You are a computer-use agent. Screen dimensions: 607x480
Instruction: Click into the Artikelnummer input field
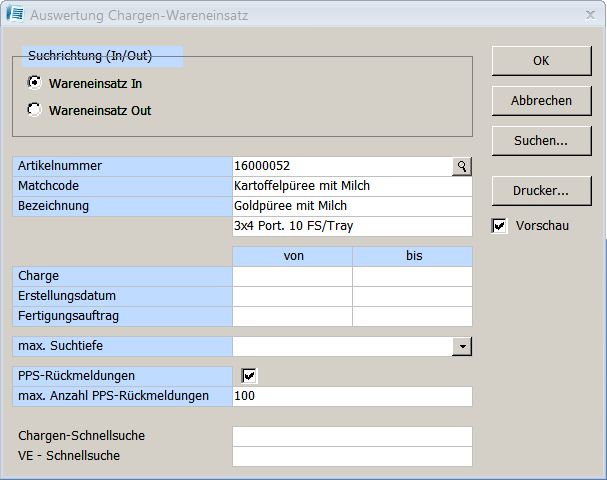pyautogui.click(x=340, y=166)
